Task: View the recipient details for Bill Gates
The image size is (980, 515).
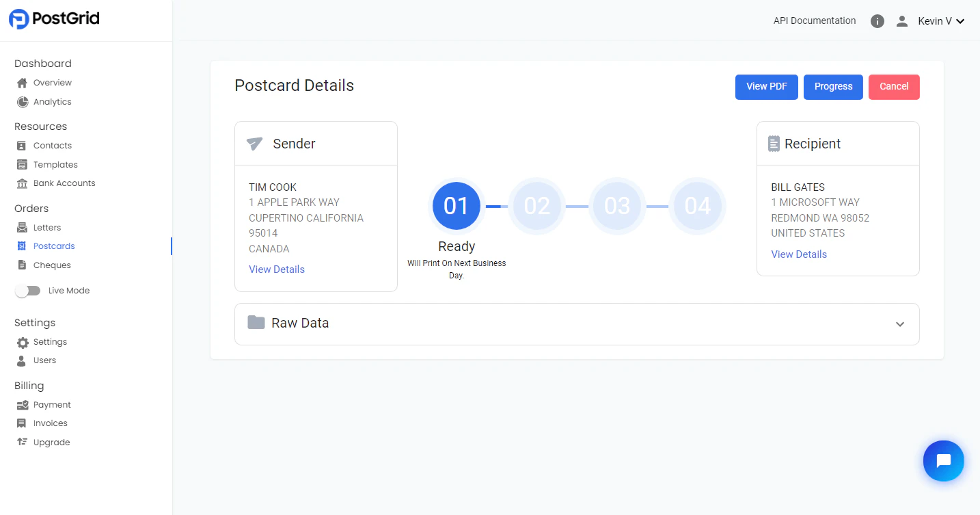Action: coord(799,254)
